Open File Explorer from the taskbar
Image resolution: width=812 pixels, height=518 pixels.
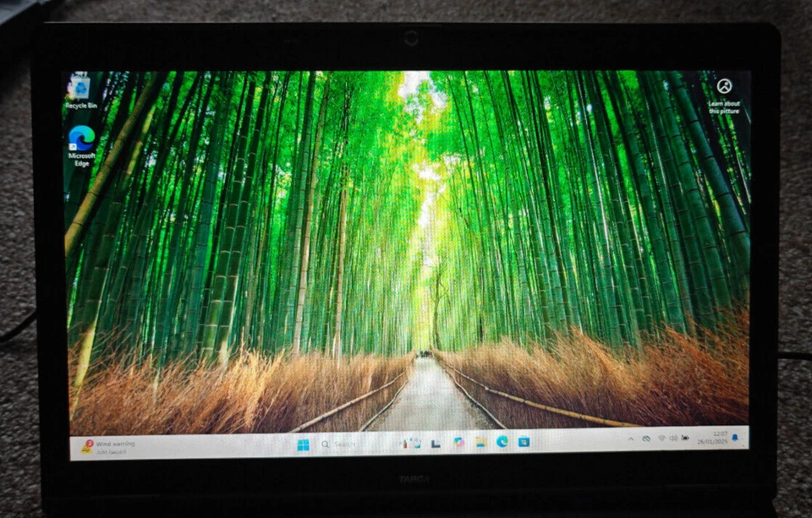pos(481,443)
